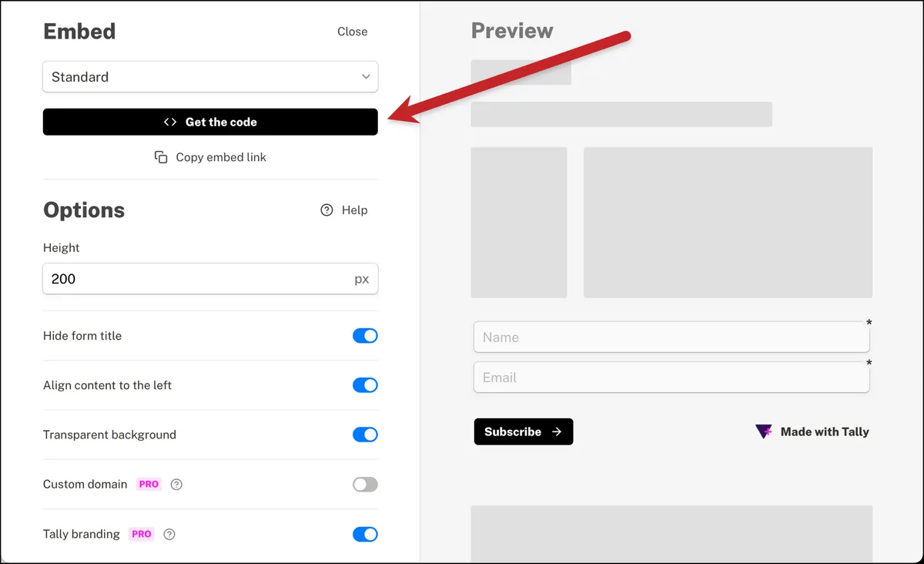This screenshot has width=924, height=564.
Task: Click the Get the code button
Action: pos(210,122)
